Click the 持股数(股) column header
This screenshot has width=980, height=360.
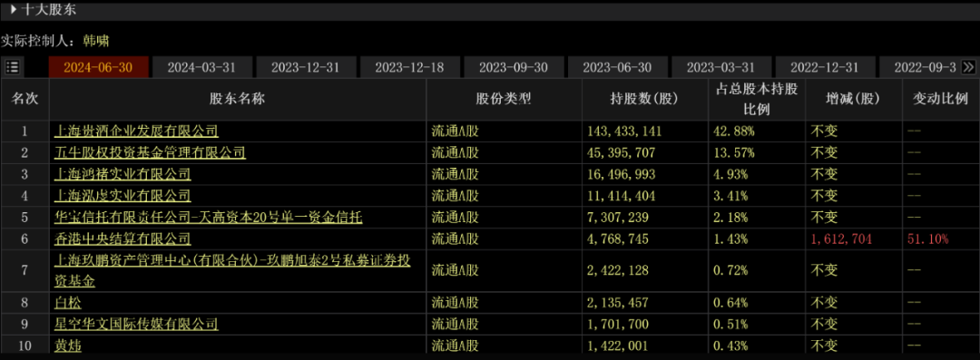[645, 100]
